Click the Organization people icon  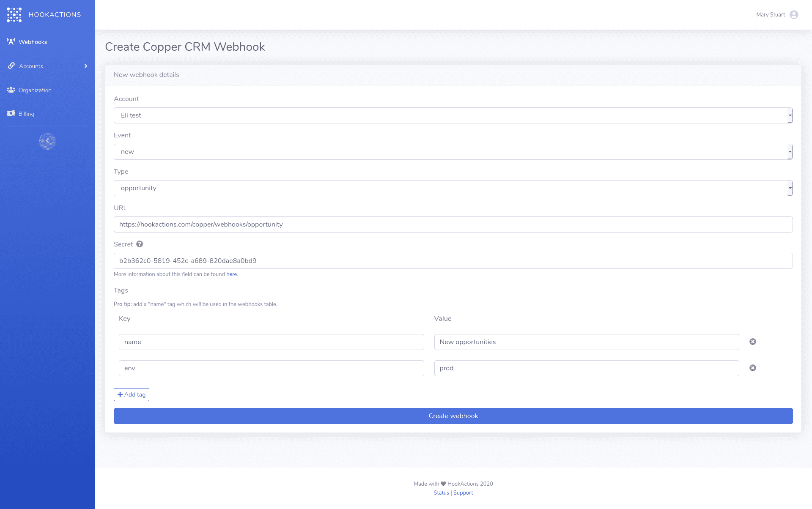[x=11, y=90]
